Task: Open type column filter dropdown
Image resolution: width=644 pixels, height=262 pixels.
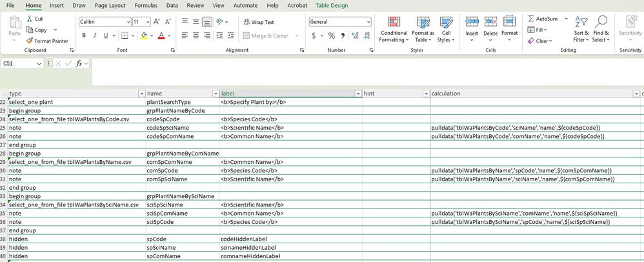Action: coord(142,94)
